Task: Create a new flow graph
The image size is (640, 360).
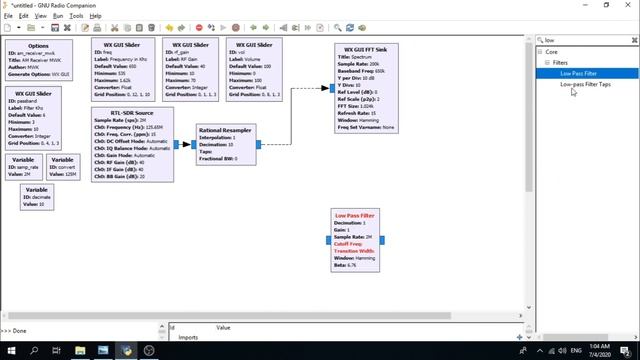Action: (x=7, y=28)
